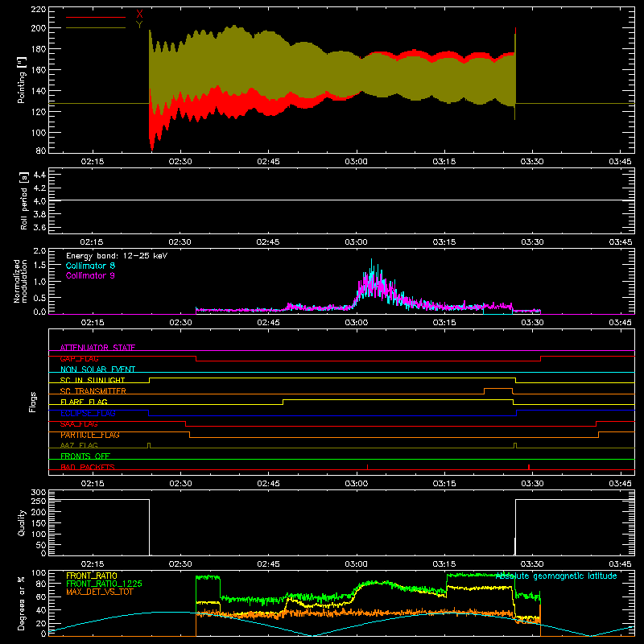
Task: Click 02:30 time label under the Quality plot
Action: 180,564
